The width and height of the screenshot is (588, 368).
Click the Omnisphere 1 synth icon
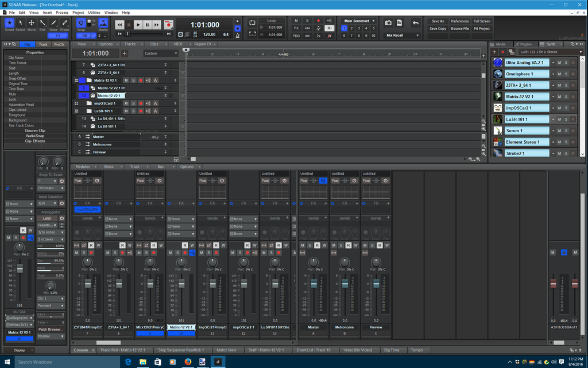(x=498, y=74)
